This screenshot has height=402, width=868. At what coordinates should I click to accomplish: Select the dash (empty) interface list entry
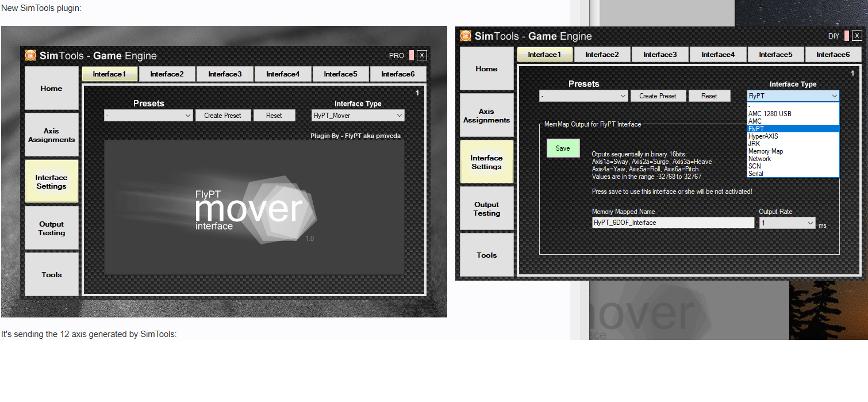793,106
